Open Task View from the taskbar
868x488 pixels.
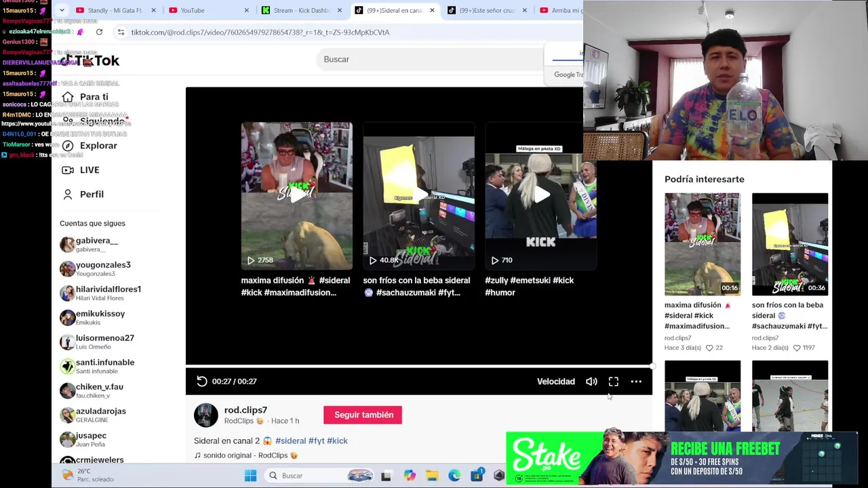(386, 476)
